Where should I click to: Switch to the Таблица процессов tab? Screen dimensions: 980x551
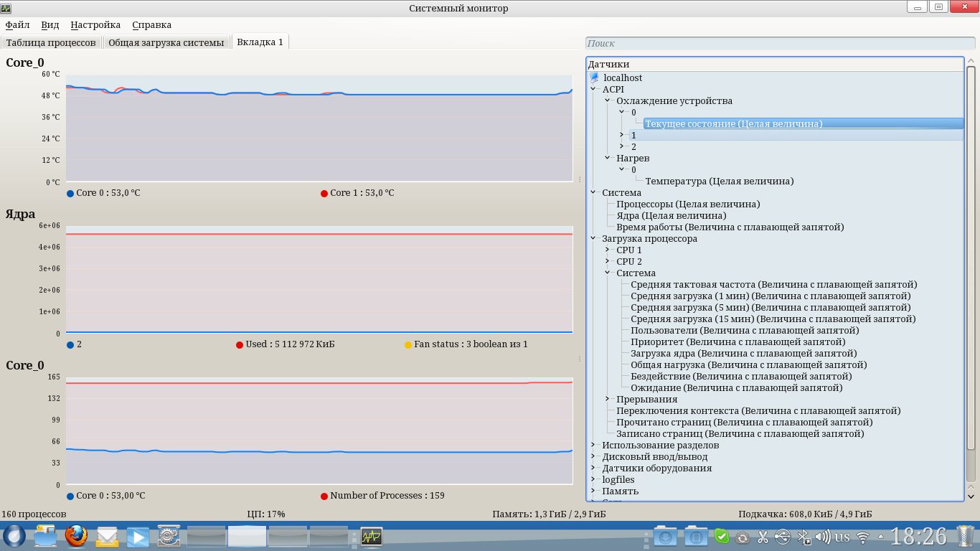(51, 42)
